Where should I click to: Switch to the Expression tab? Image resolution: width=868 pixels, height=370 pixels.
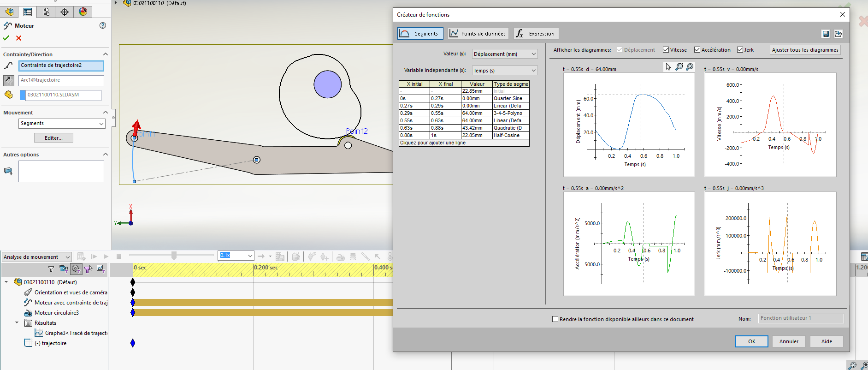point(536,33)
